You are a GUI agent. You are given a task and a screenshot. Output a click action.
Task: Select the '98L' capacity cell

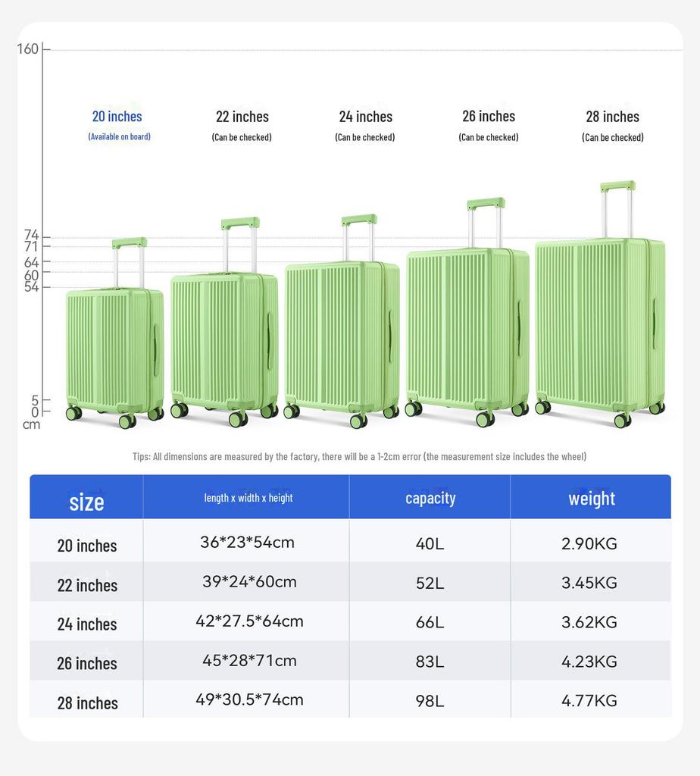point(430,701)
